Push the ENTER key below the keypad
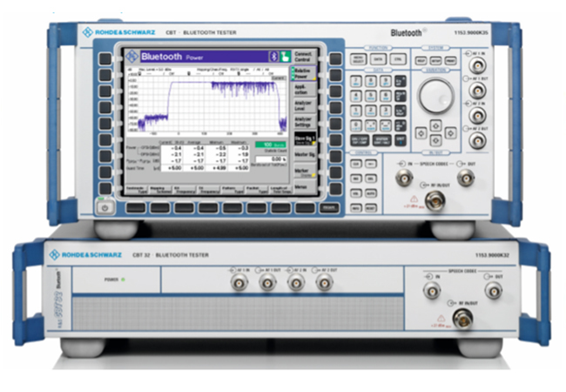Screen dimensions: 566x392 pos(381,140)
